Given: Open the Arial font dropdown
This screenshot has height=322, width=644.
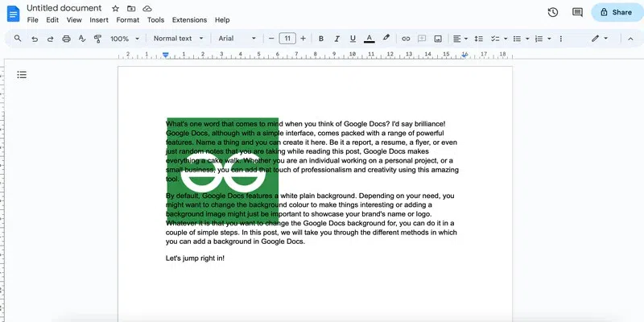Looking at the screenshot, I should point(237,39).
